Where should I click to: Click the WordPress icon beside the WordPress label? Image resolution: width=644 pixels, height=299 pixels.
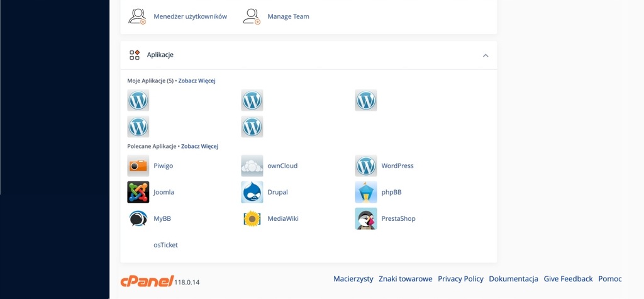click(366, 166)
